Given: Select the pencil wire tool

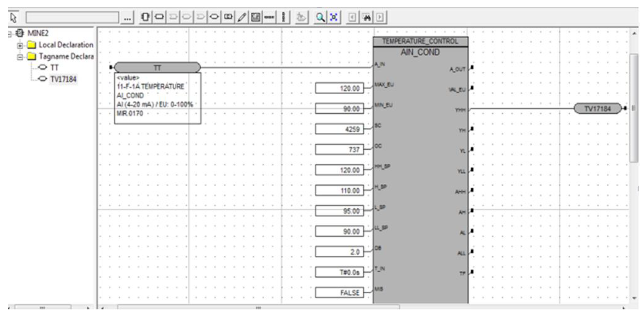Looking at the screenshot, I should [x=242, y=17].
